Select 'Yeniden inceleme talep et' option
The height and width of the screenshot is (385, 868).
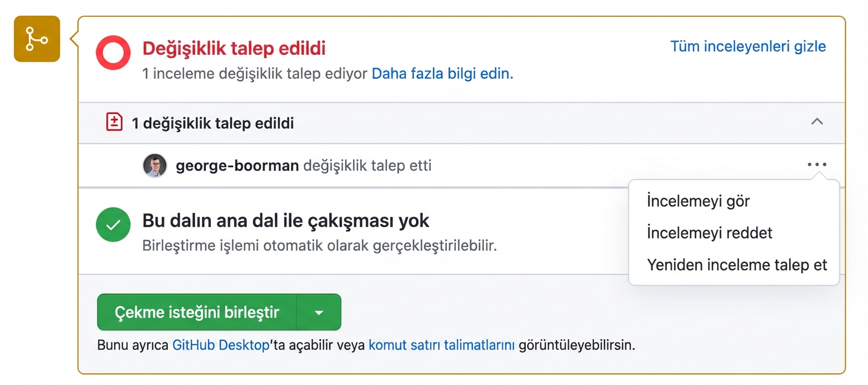[737, 264]
